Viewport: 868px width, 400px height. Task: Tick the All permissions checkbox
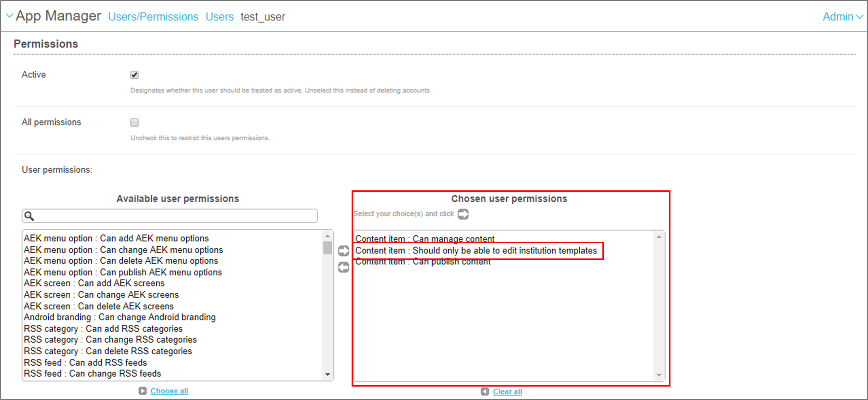click(134, 122)
